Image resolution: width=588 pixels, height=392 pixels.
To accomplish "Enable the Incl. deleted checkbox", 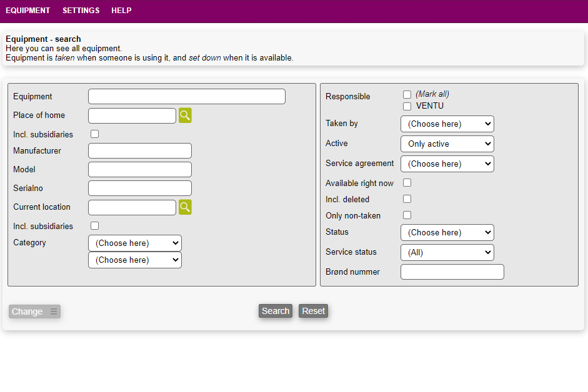I will pos(407,199).
